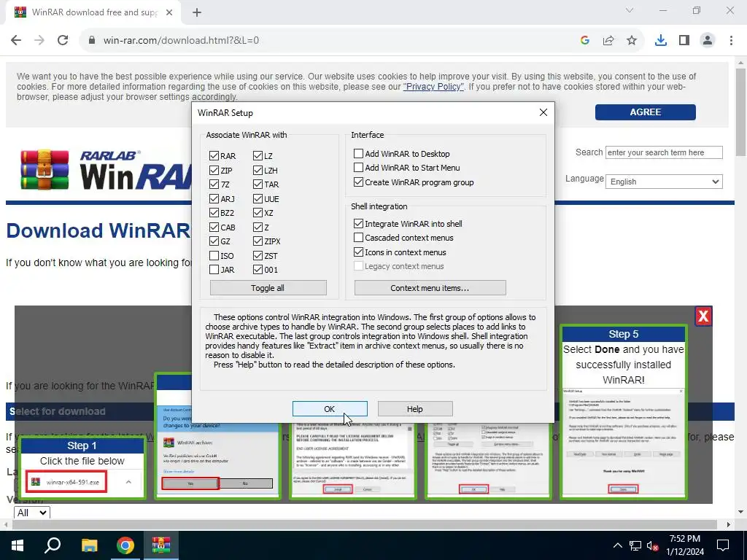This screenshot has height=560, width=747.
Task: Click WinRAR installer taskbar icon
Action: (161, 545)
